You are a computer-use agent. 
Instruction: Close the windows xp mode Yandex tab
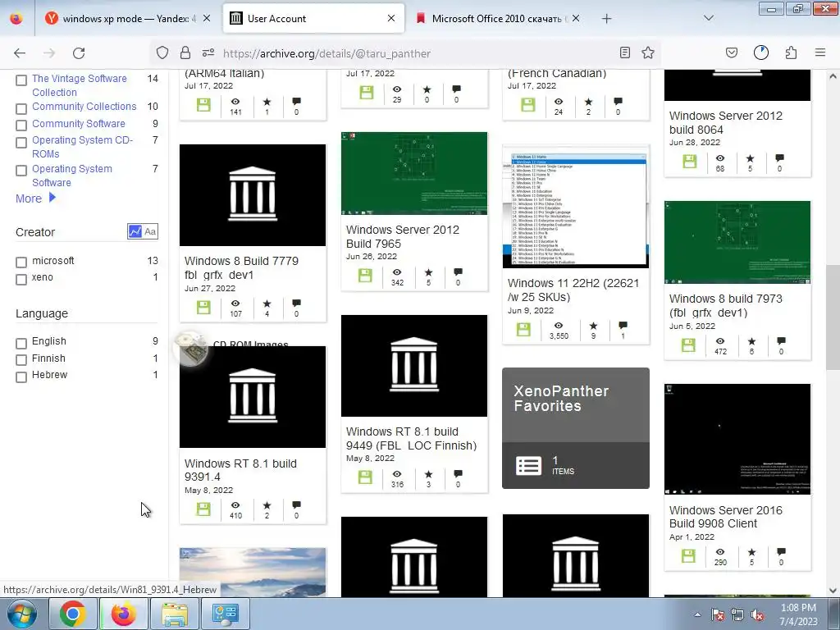(207, 18)
